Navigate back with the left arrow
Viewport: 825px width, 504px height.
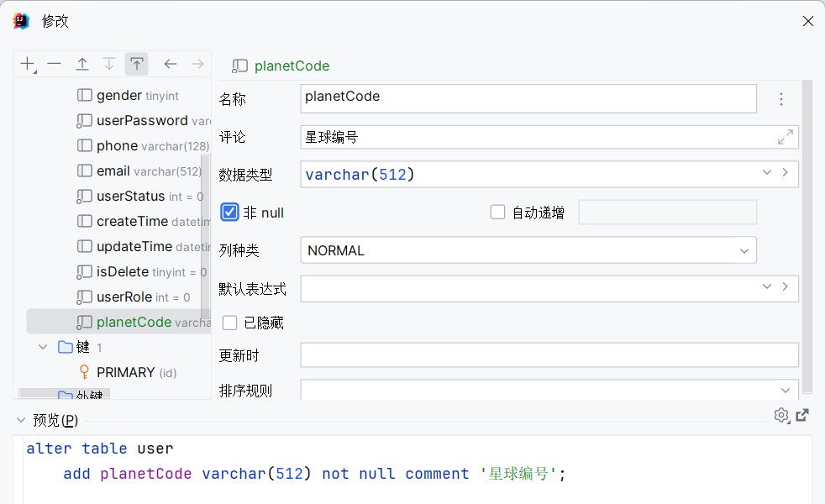171,64
